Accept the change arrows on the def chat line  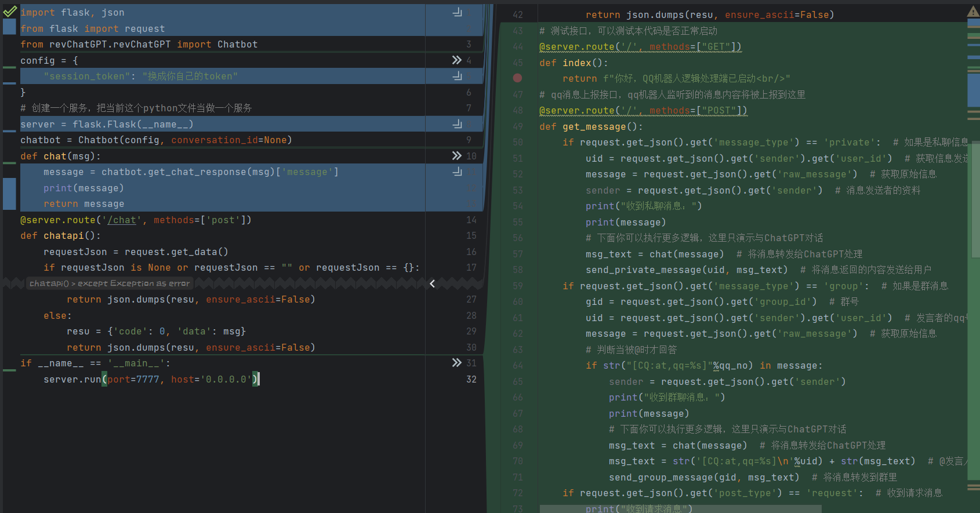456,156
